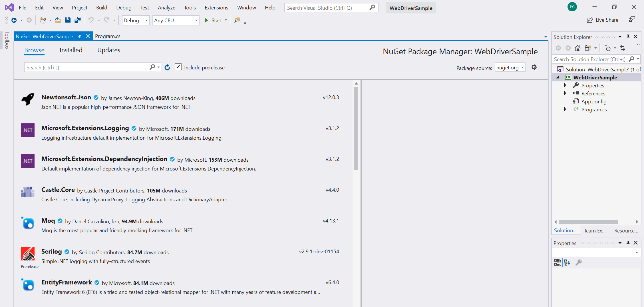
Task: Start debugging with the Start button
Action: click(x=214, y=20)
